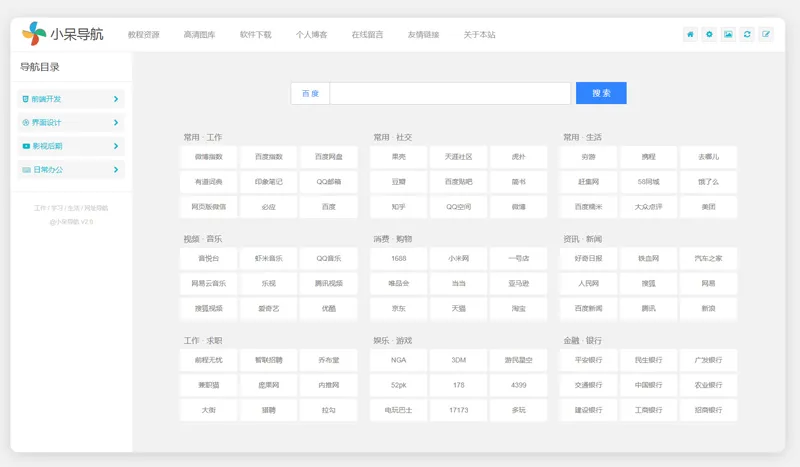Open the 教程资源 menu item
The height and width of the screenshot is (467, 800).
point(143,35)
